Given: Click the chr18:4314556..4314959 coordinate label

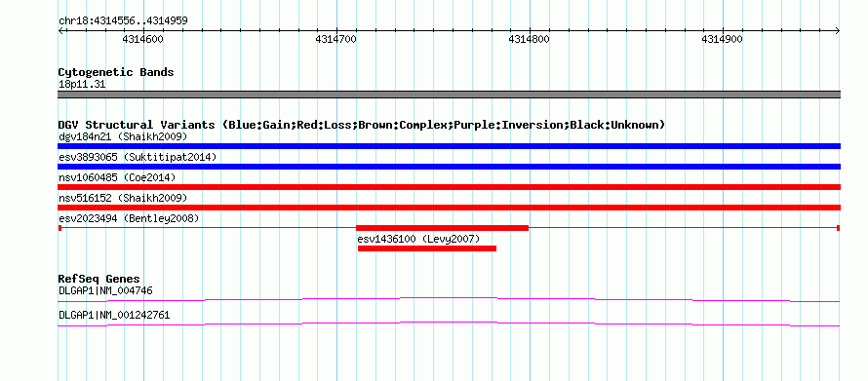Looking at the screenshot, I should [123, 21].
